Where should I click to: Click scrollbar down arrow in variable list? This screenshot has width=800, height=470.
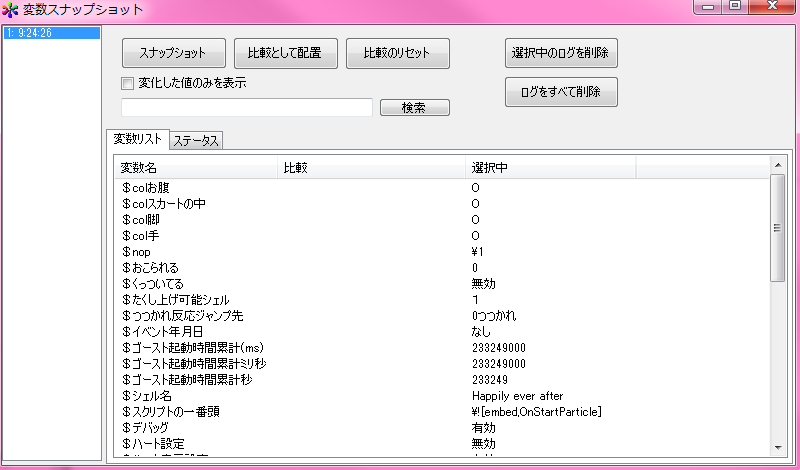point(778,448)
